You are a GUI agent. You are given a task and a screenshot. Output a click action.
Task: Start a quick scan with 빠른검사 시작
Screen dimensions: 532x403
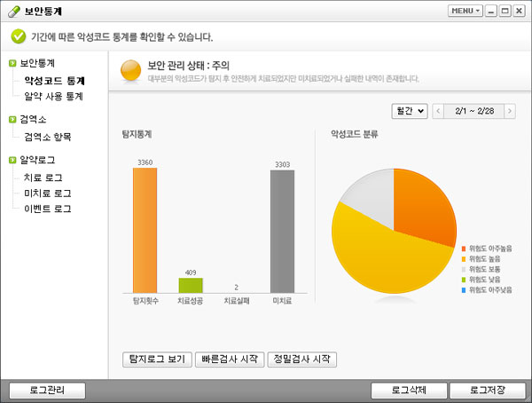pyautogui.click(x=229, y=360)
